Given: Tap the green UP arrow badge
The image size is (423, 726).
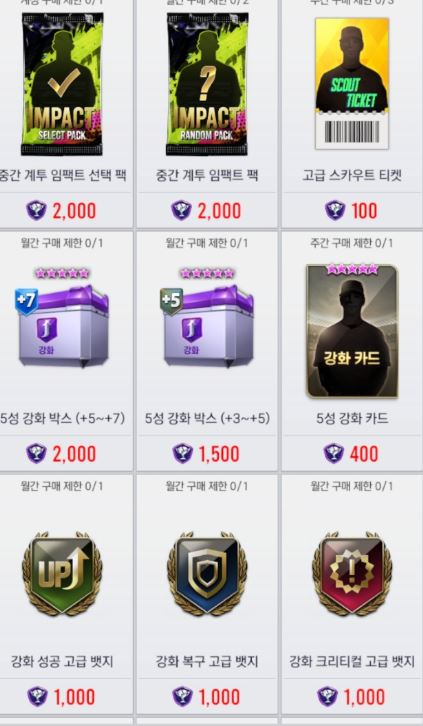Looking at the screenshot, I should pos(62,574).
